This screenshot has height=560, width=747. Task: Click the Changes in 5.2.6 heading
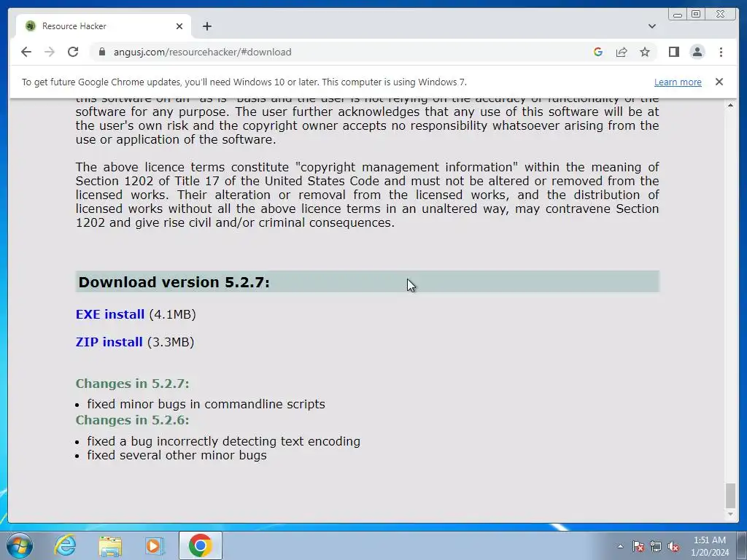pos(133,420)
